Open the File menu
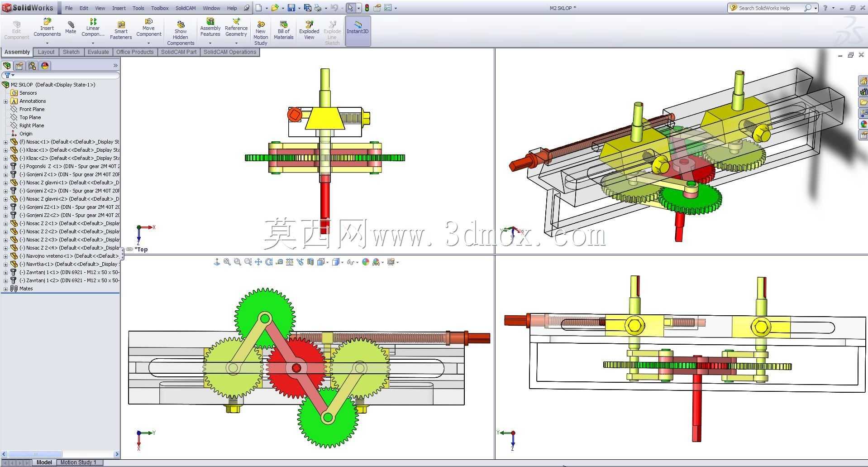 tap(69, 8)
